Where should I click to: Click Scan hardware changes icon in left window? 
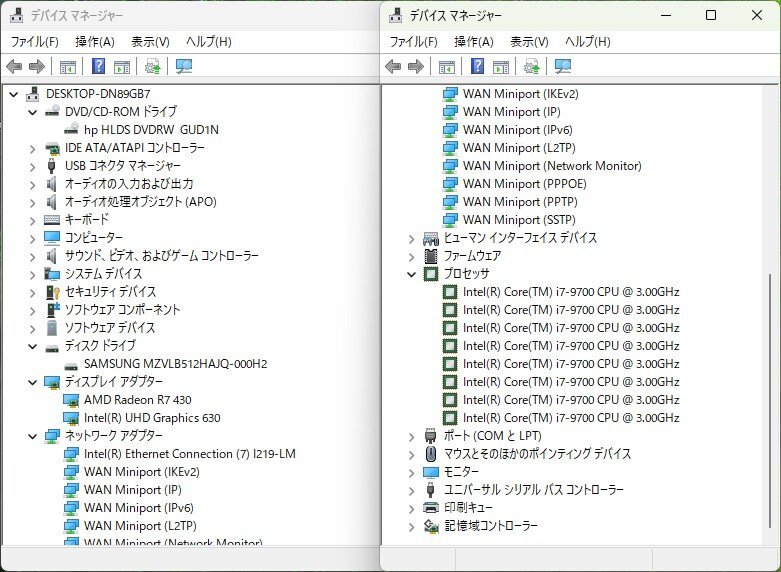(184, 66)
